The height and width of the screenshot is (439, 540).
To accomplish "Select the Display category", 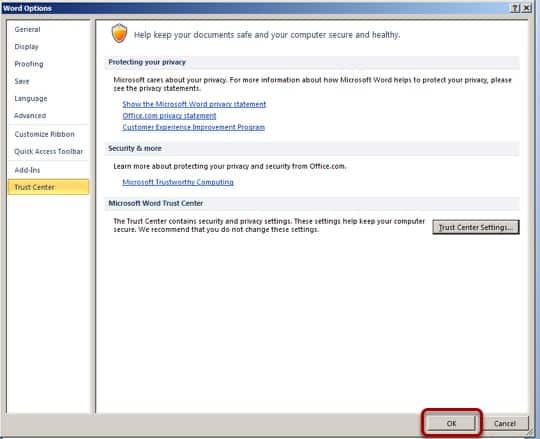I will coord(48,47).
